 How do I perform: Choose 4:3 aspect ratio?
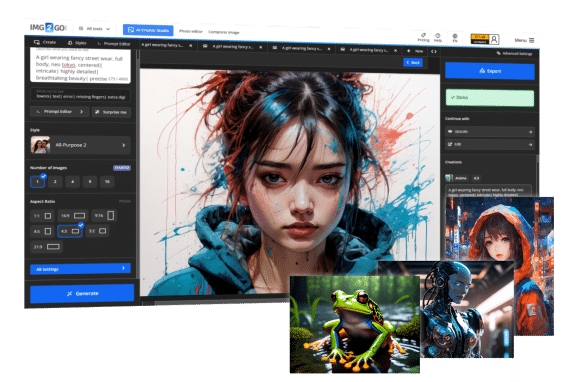[x=70, y=231]
